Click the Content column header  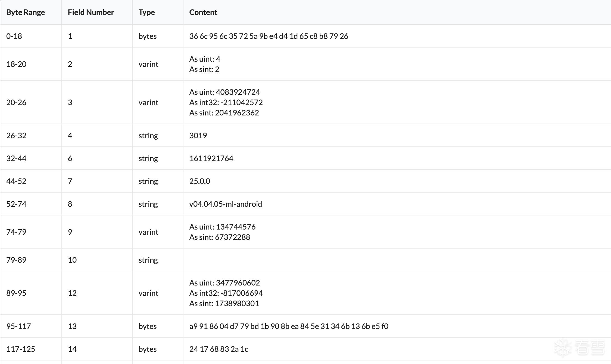(203, 12)
